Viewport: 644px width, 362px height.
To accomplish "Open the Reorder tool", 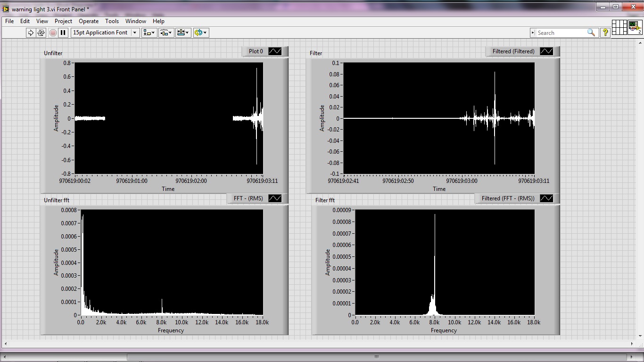I will tap(201, 33).
